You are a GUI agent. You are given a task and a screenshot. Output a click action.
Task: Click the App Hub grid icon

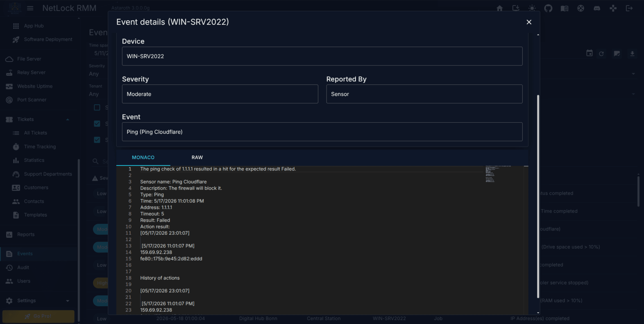coord(16,26)
